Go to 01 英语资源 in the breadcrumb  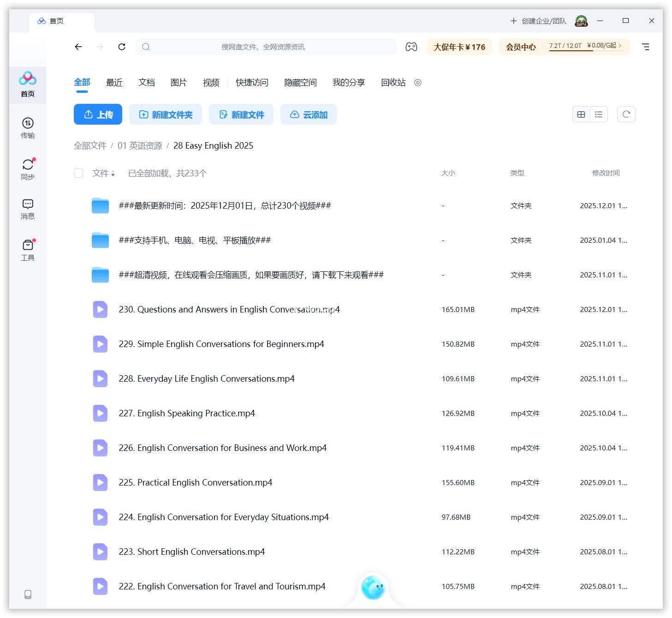(140, 146)
